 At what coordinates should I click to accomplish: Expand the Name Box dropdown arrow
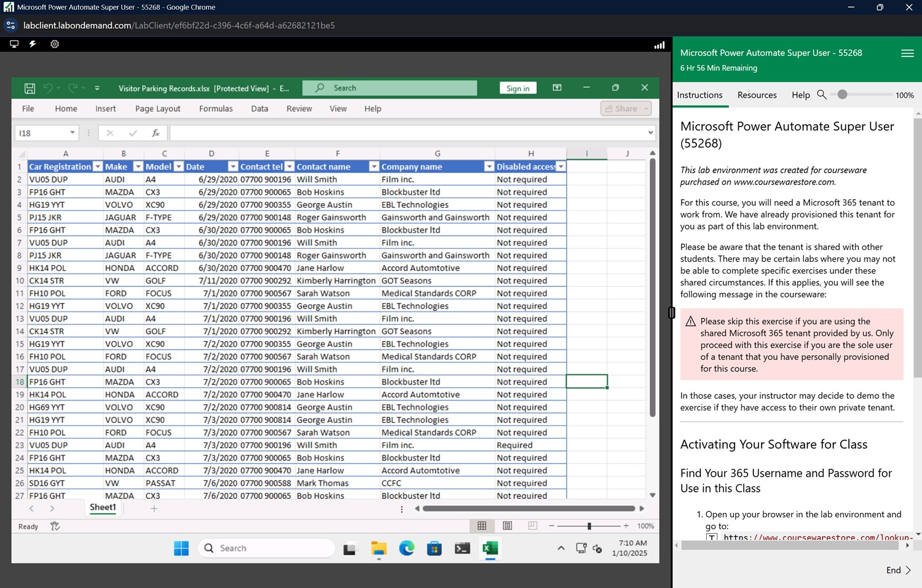pos(73,133)
